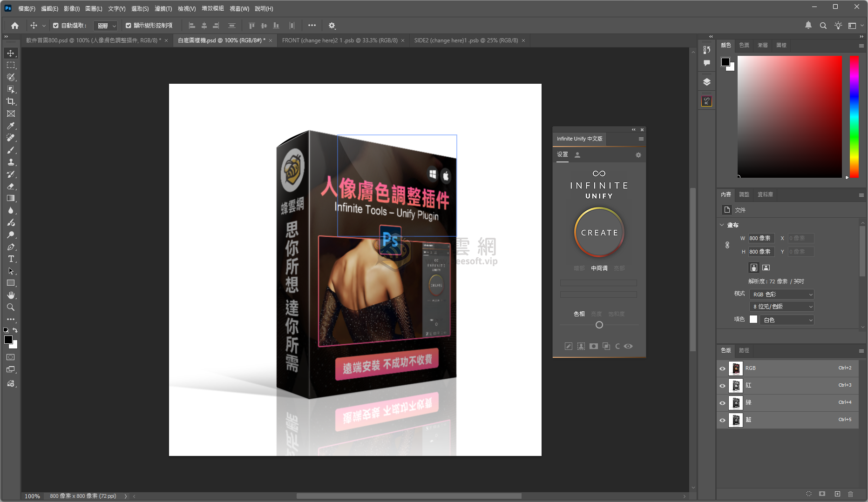Hide the RGB channel visibility
This screenshot has width=868, height=502.
pyautogui.click(x=722, y=368)
